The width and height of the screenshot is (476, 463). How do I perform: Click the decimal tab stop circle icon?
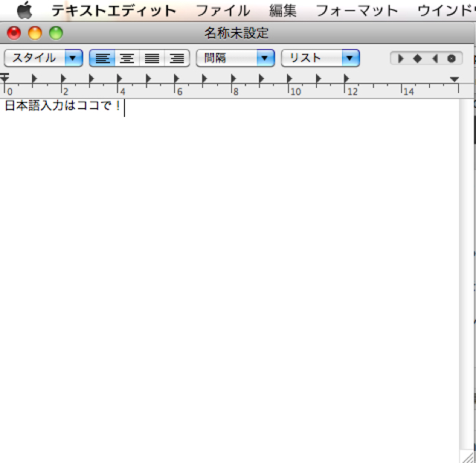tap(451, 58)
